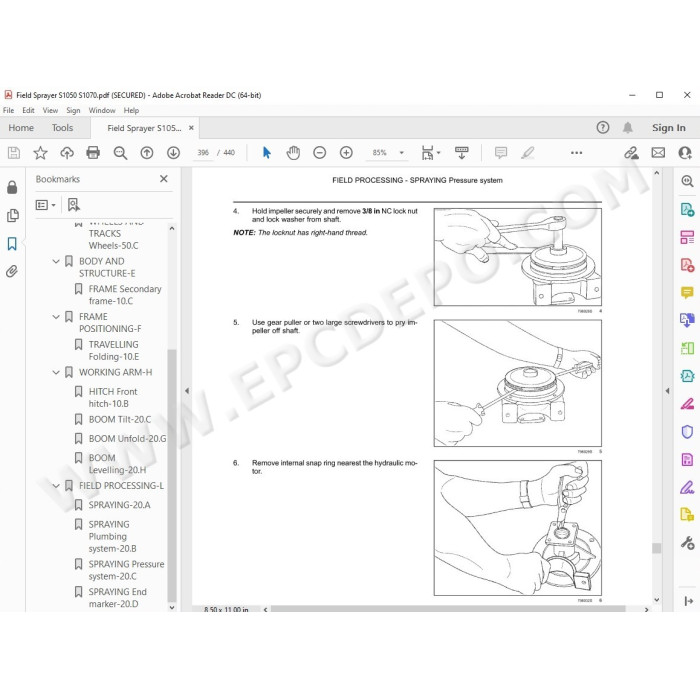The image size is (700, 700).
Task: Open the Window menu
Action: (x=102, y=110)
